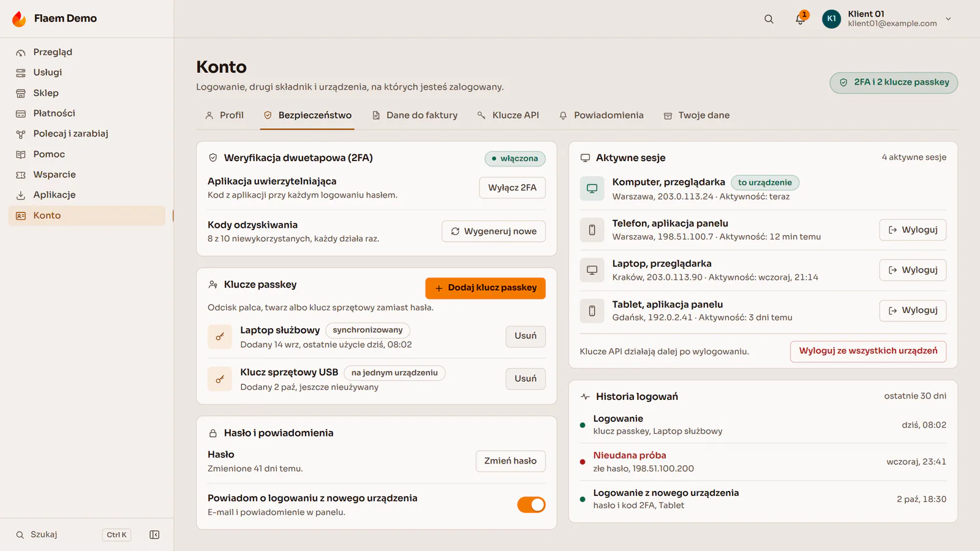Viewport: 980px width, 551px height.
Task: Log out the Telefon, aplikacja panelu session
Action: point(913,230)
